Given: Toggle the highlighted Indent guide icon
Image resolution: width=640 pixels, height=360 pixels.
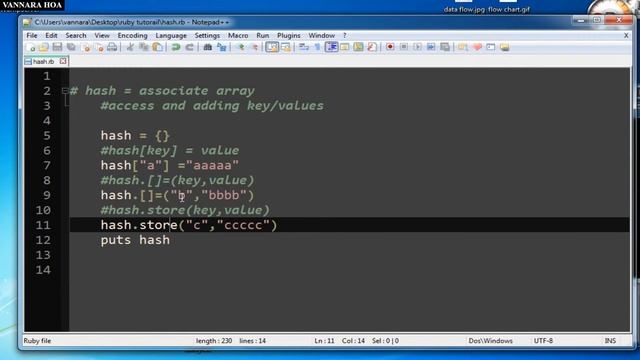Looking at the screenshot, I should 331,47.
